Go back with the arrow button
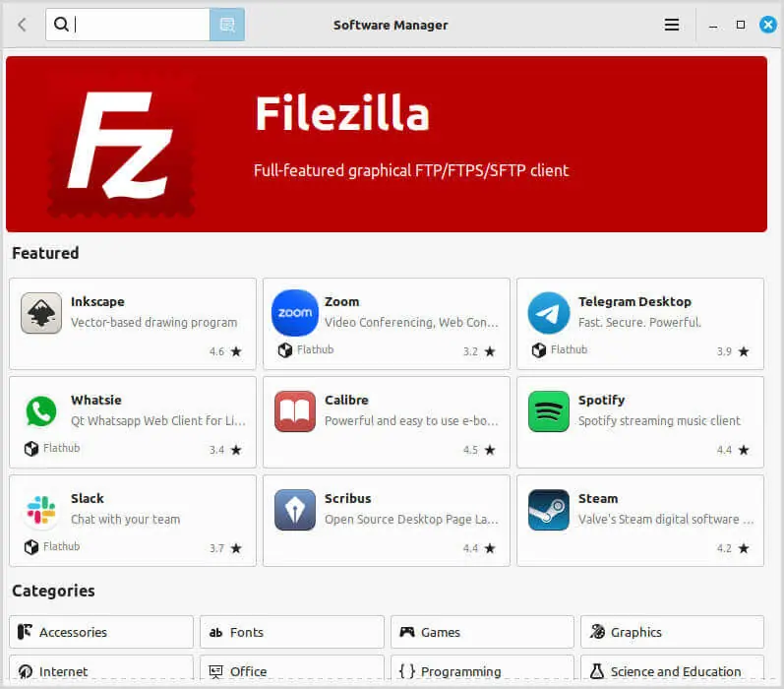784x689 pixels. click(x=22, y=25)
